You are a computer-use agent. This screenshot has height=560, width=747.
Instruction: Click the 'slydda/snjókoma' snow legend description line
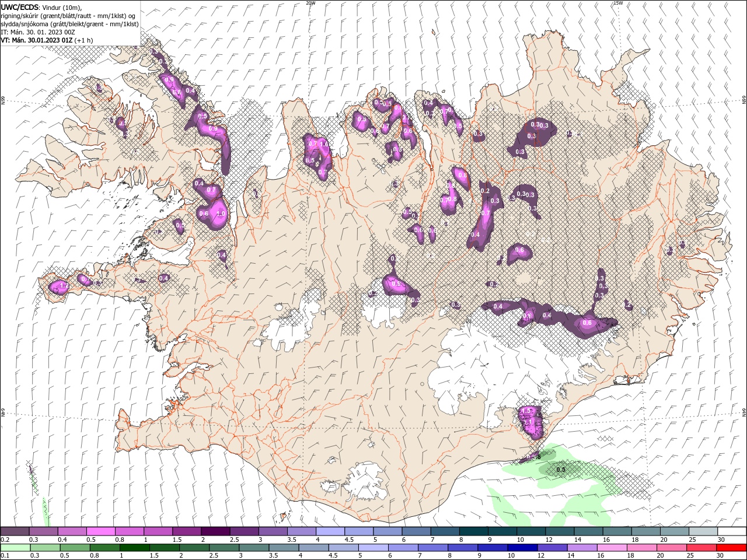click(x=69, y=24)
